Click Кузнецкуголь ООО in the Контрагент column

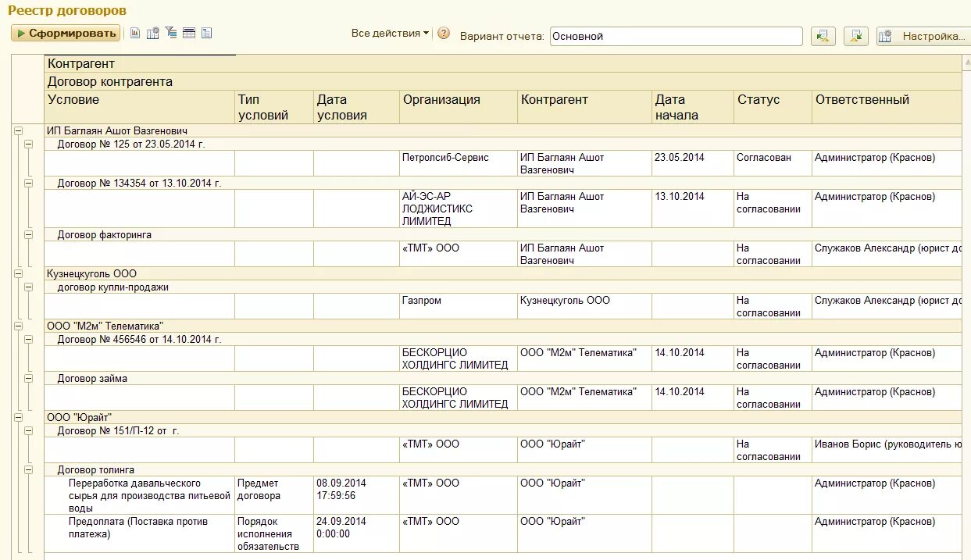(x=584, y=306)
